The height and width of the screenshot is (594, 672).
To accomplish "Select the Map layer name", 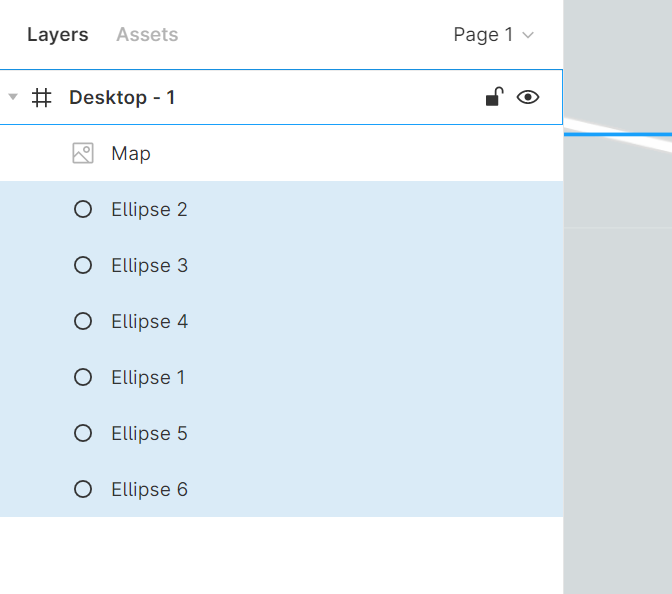I will click(x=131, y=153).
